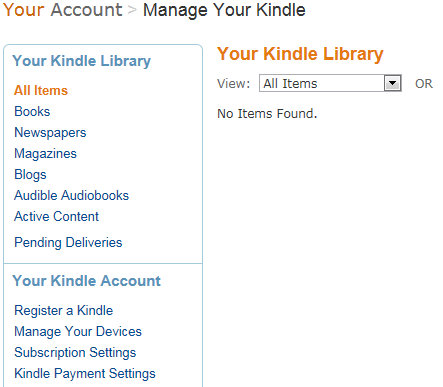
Task: Open the All Items view combo box
Action: click(330, 83)
